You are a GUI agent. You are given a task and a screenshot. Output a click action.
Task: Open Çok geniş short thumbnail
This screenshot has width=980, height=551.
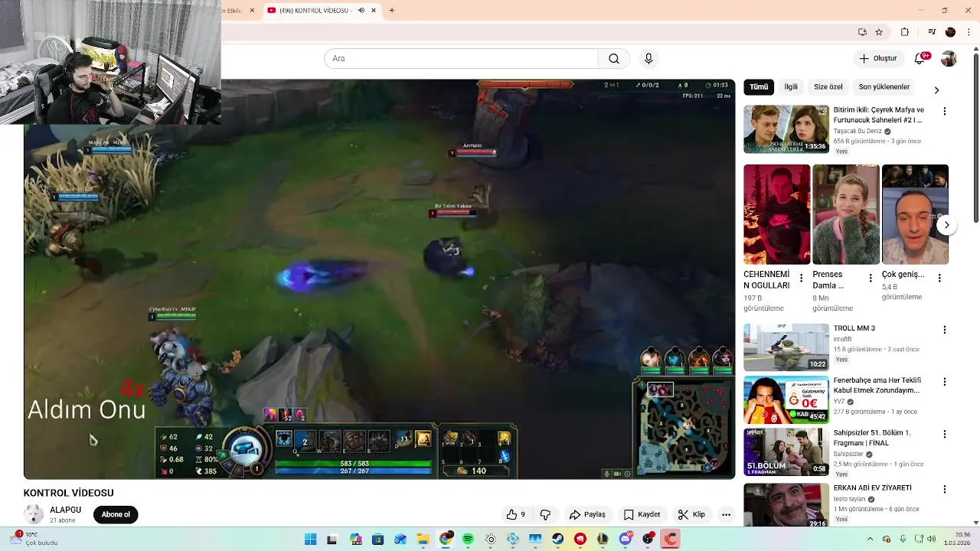(x=915, y=214)
